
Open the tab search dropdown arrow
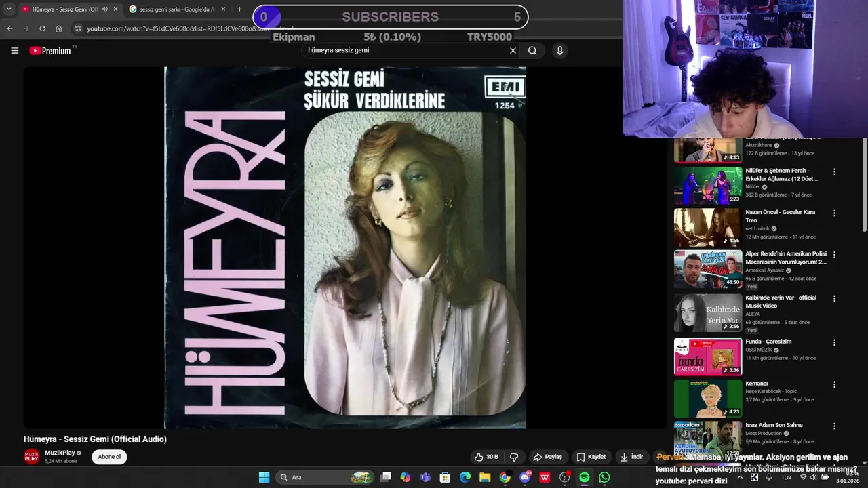pos(9,9)
